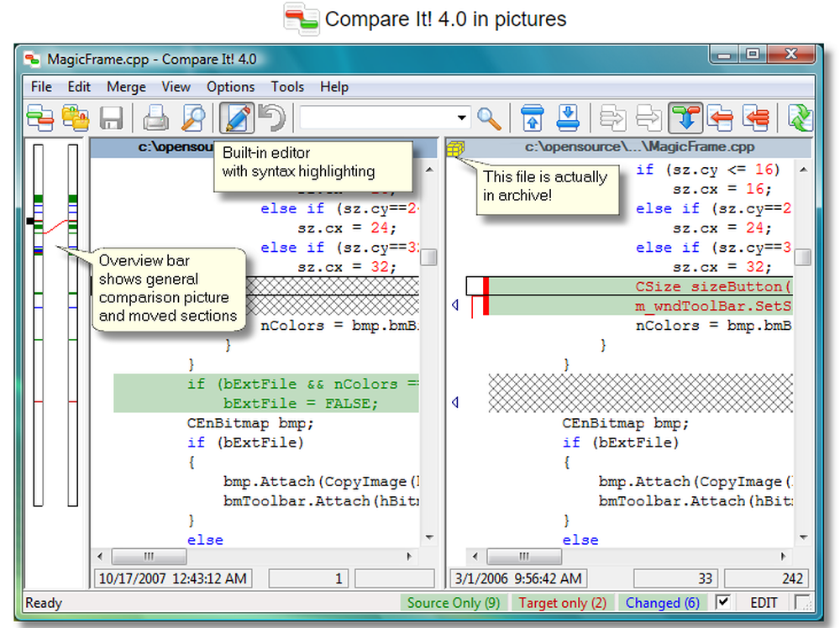Click the left overview bar column

38,325
